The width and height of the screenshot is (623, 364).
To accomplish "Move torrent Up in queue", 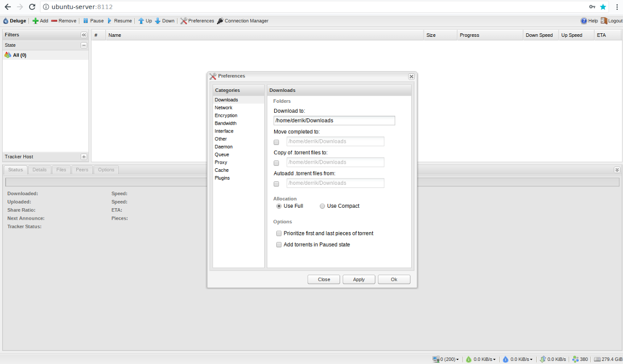I will click(145, 21).
